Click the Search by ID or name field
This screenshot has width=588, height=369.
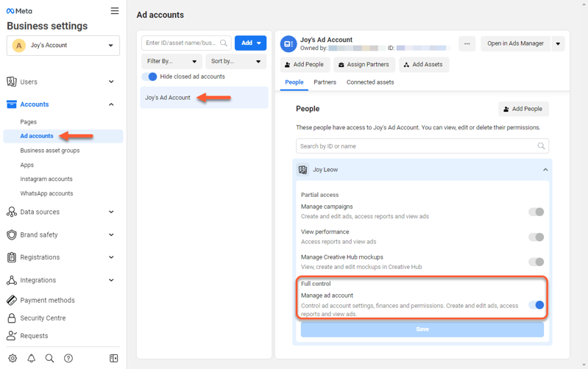click(416, 146)
